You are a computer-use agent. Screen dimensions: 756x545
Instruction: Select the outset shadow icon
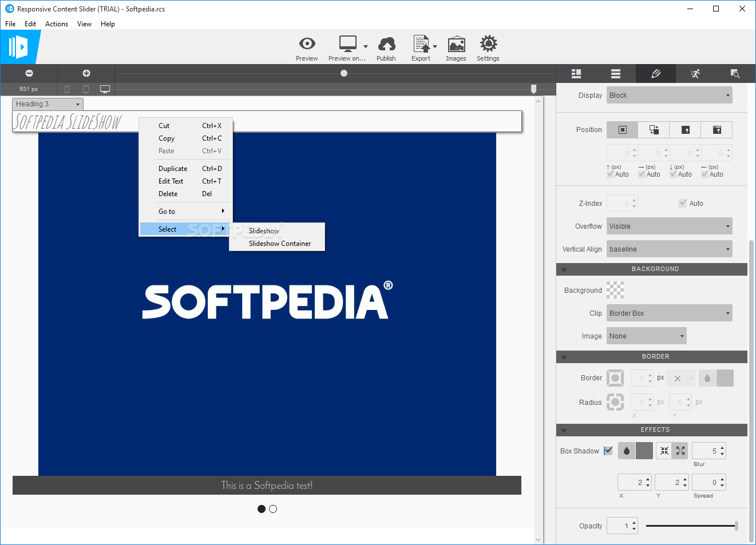coord(680,451)
